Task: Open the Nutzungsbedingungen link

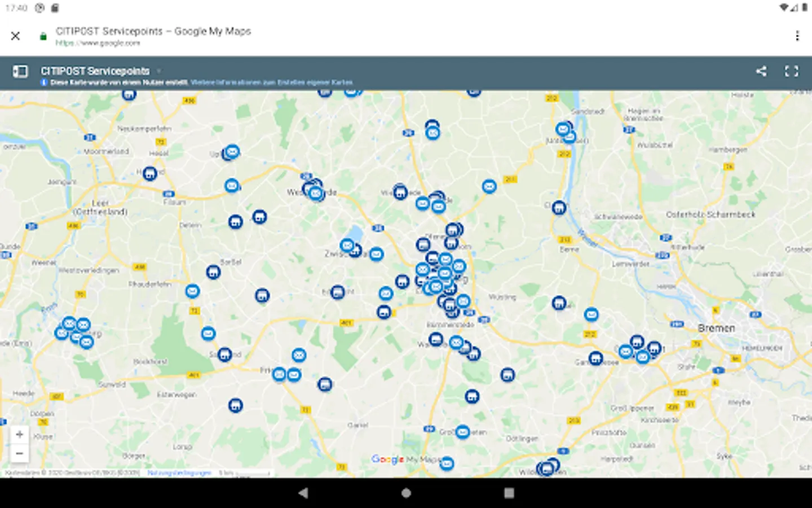Action: (x=179, y=473)
